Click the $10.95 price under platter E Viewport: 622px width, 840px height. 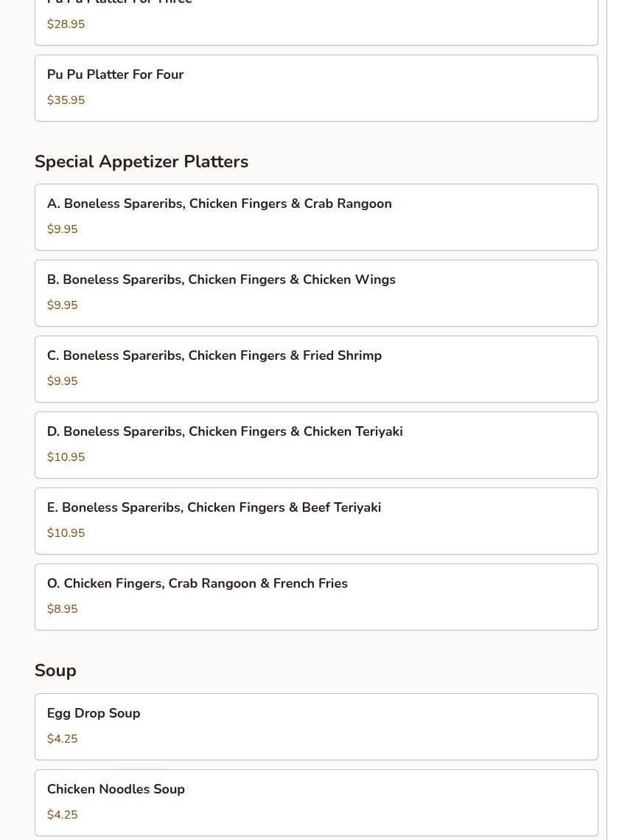66,533
